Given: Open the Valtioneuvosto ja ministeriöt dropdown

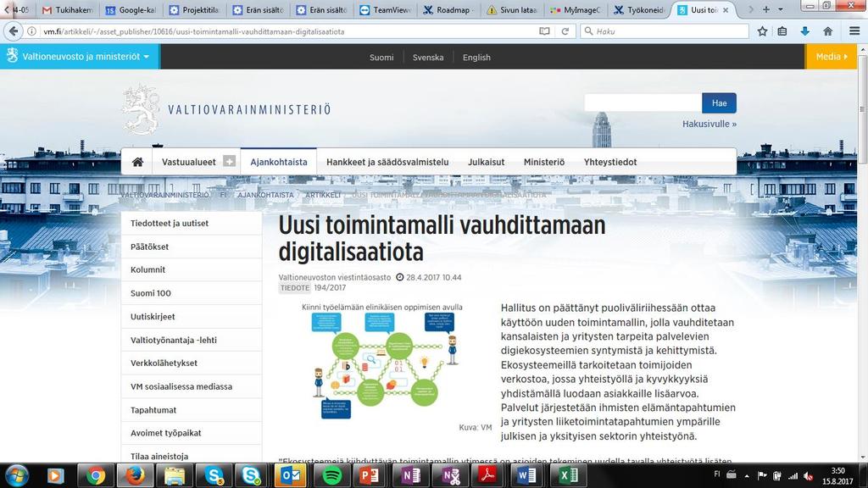Looking at the screenshot, I should point(80,57).
